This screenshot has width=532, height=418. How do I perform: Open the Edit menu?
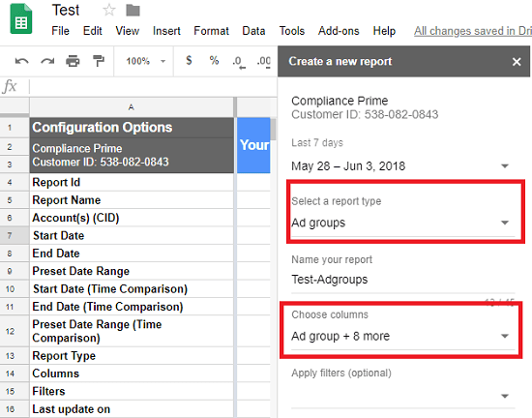click(x=92, y=31)
